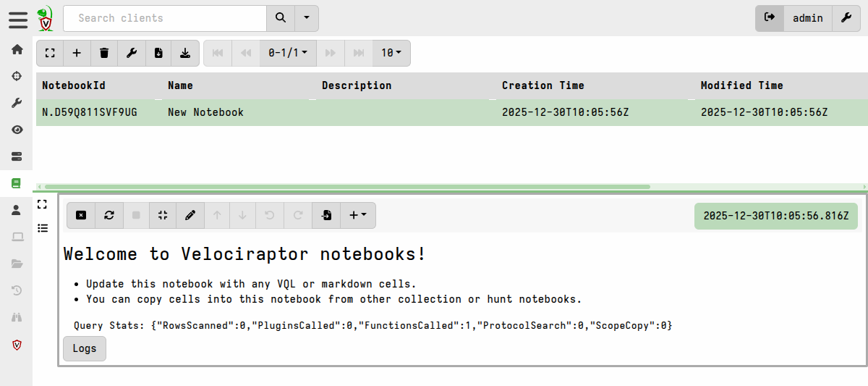
Task: Go to the home dashboard icon
Action: [17, 49]
